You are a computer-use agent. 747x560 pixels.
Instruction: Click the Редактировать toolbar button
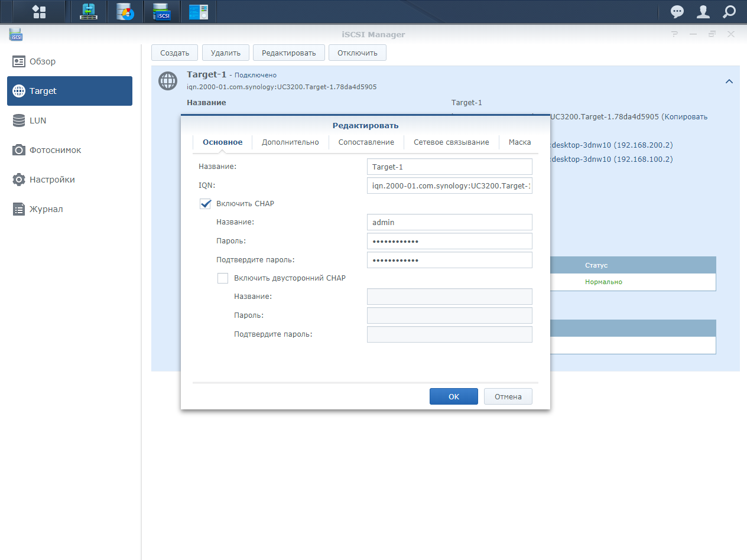tap(289, 53)
